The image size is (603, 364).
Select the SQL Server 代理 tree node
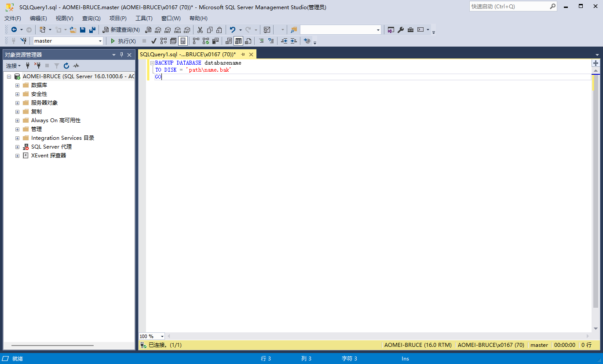point(51,147)
